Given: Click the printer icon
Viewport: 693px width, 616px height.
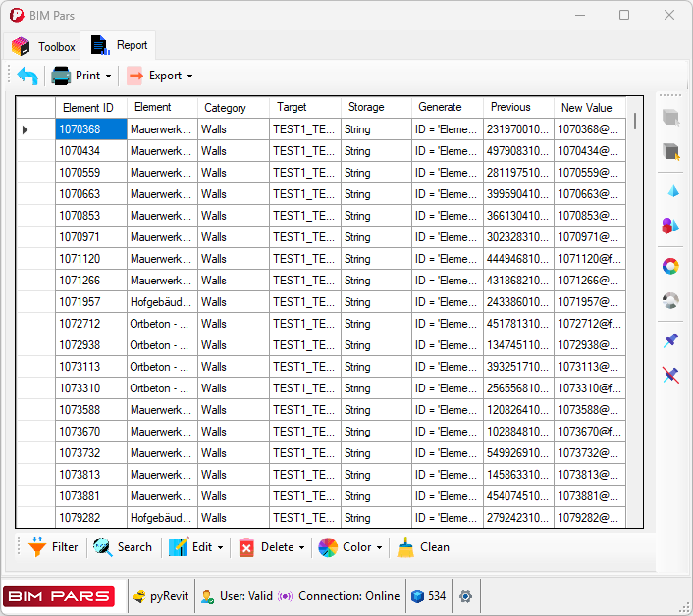Looking at the screenshot, I should point(61,76).
